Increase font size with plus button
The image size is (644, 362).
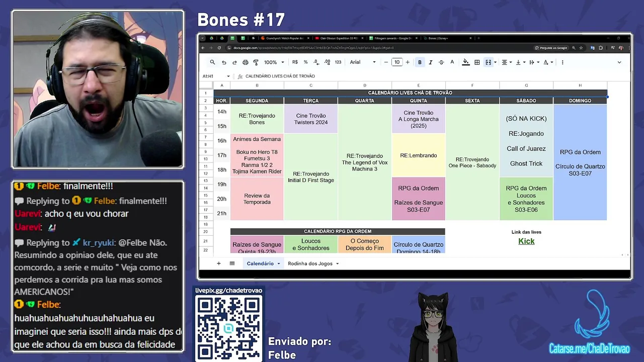pos(408,62)
